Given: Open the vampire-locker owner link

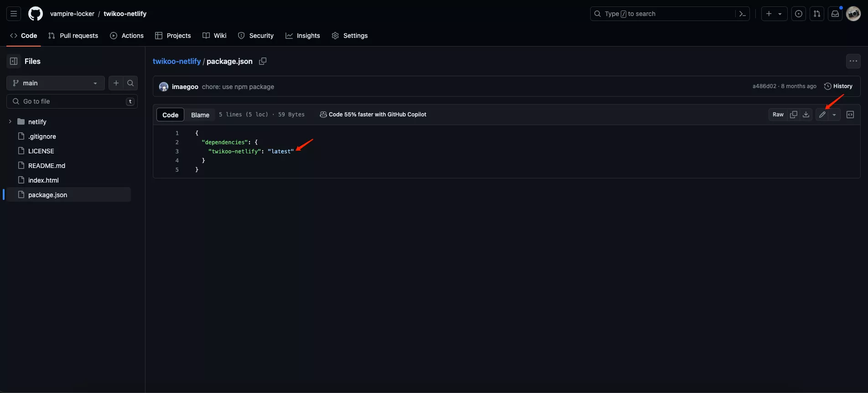Looking at the screenshot, I should (x=72, y=14).
